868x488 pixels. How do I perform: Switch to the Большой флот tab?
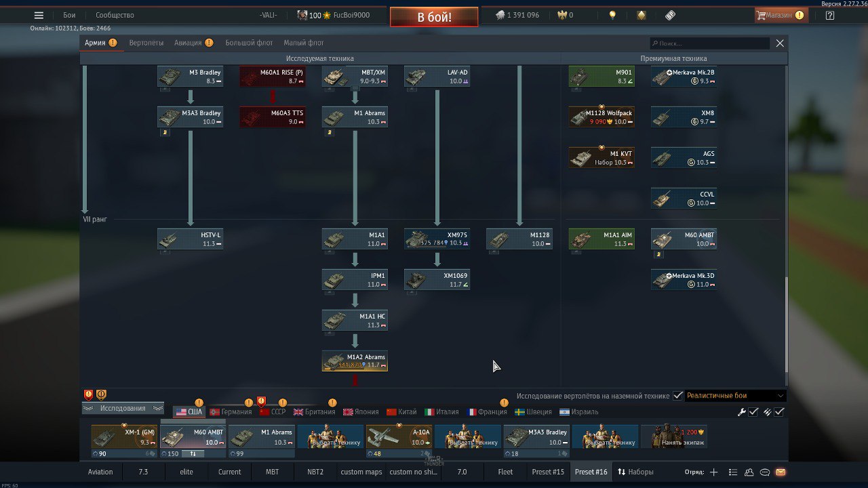[249, 43]
